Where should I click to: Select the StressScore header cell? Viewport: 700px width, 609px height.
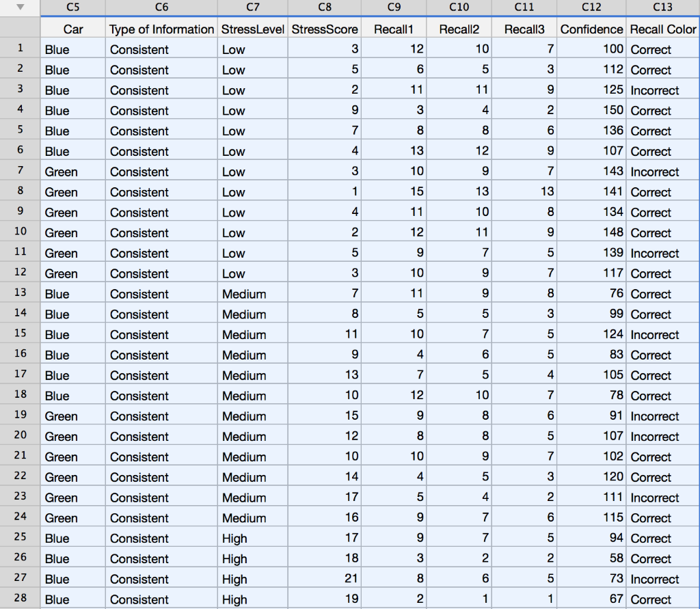pos(324,29)
